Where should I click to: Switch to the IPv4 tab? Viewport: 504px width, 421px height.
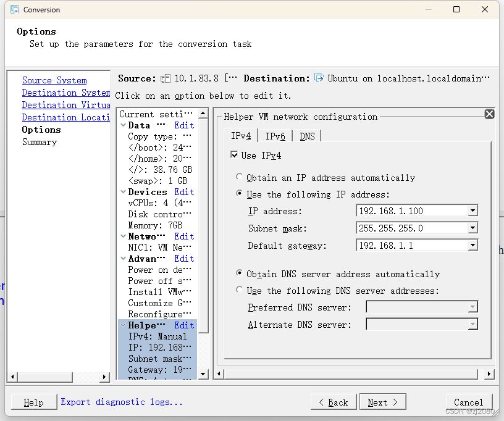pos(241,136)
